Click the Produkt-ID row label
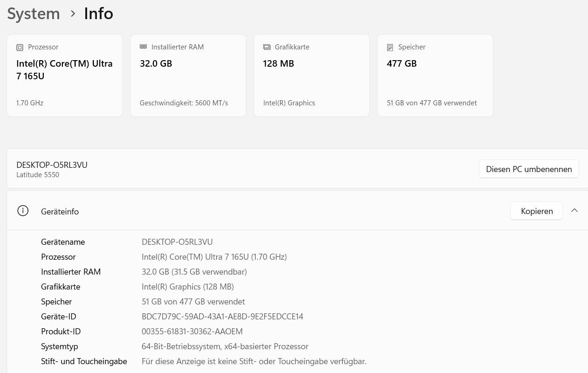588x373 pixels. (x=61, y=332)
